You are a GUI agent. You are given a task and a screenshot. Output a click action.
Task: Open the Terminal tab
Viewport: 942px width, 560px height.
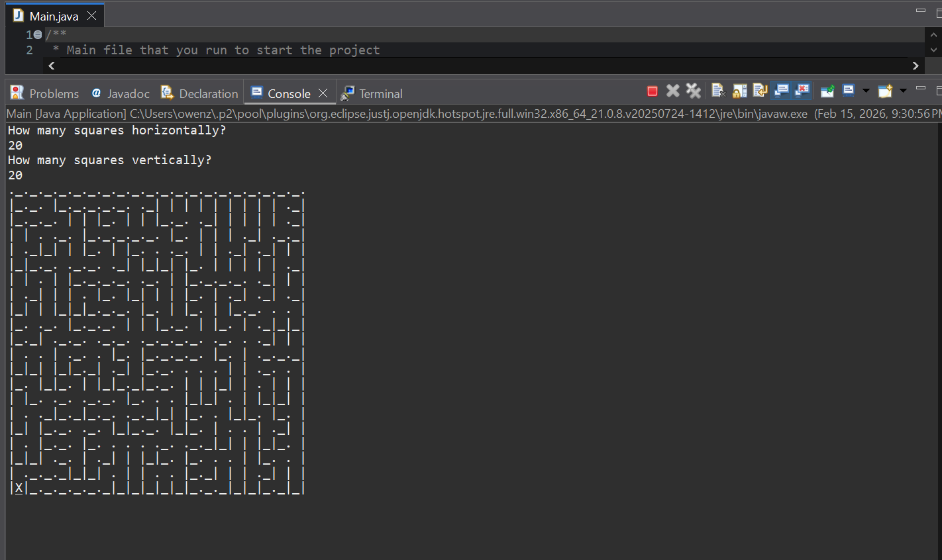tap(372, 93)
